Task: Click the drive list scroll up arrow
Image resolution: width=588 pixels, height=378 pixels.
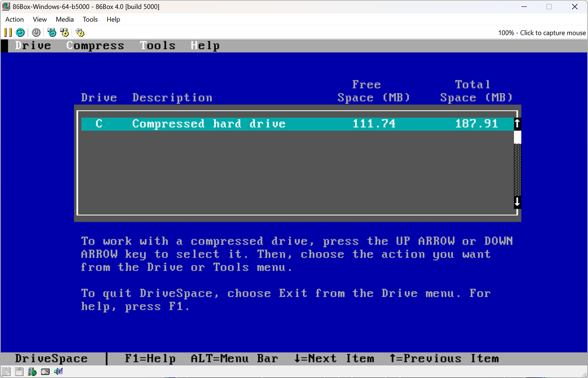Action: (x=517, y=124)
